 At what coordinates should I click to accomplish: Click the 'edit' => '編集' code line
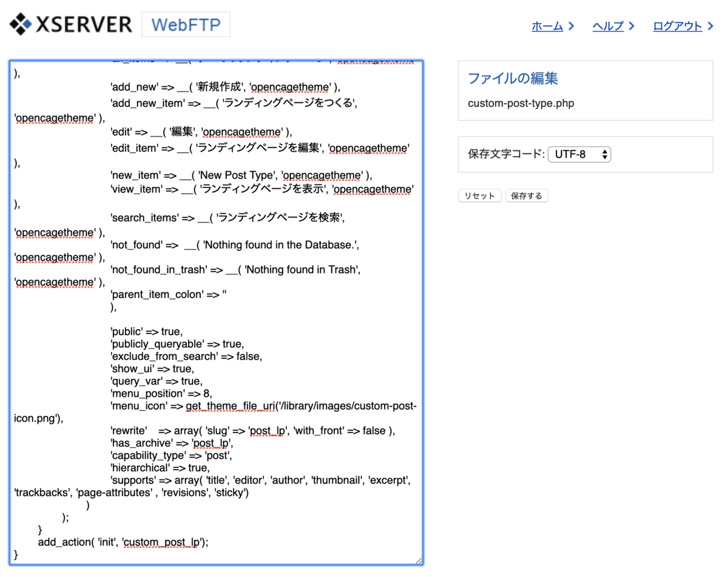(x=201, y=132)
